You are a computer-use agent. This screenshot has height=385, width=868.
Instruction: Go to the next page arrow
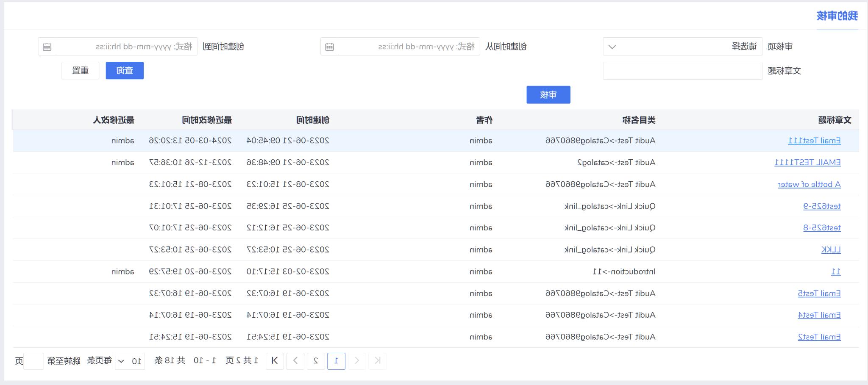[x=295, y=361]
